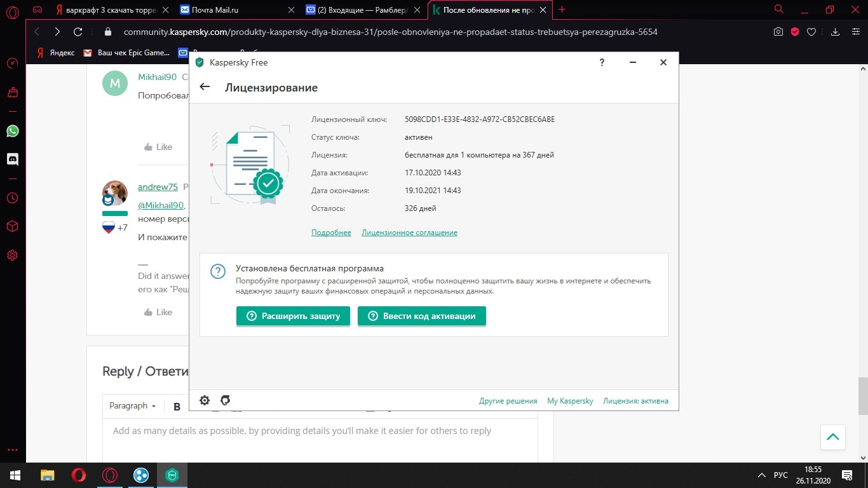
Task: Click the address bar URL
Action: click(390, 32)
